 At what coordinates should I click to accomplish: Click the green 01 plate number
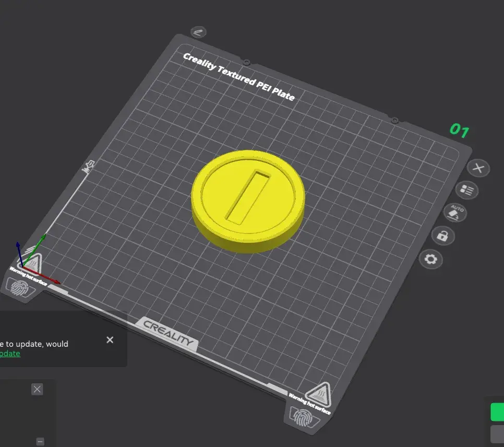[459, 130]
